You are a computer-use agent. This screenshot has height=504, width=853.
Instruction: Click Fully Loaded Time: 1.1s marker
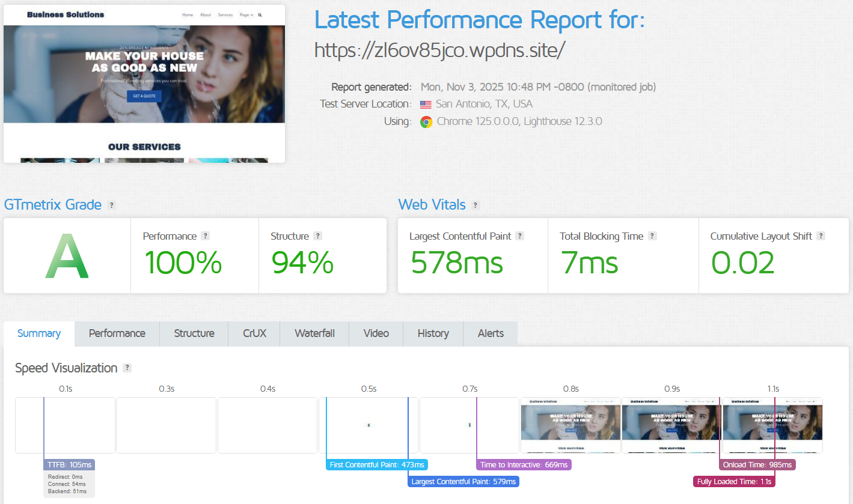(x=734, y=482)
